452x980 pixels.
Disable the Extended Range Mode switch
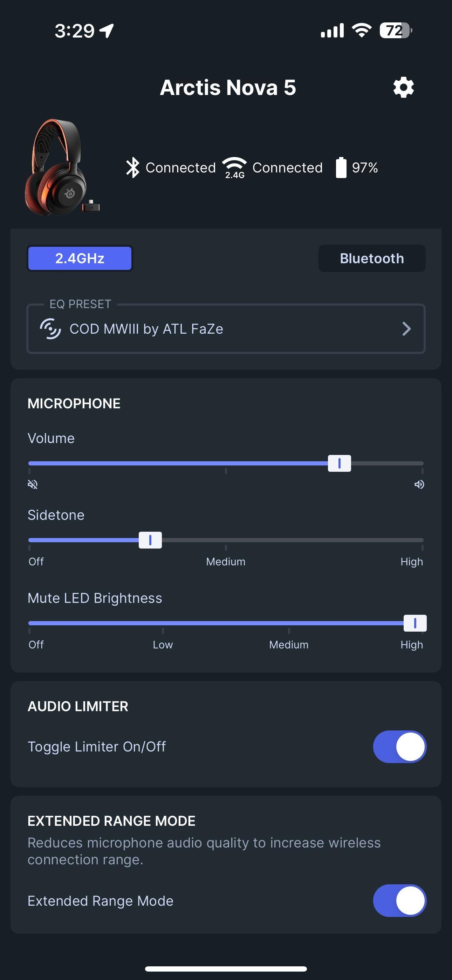tap(399, 900)
